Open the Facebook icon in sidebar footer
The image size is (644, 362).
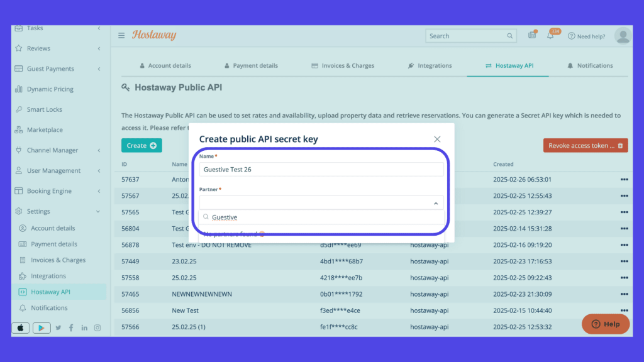coord(71,328)
